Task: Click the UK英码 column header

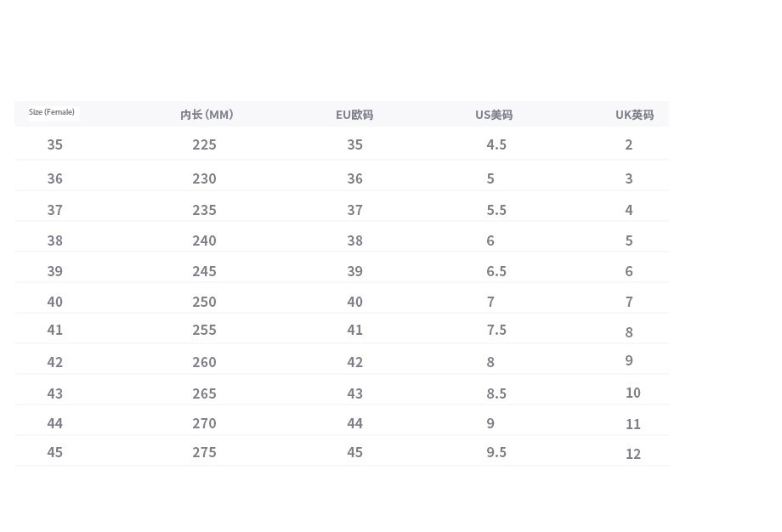Action: click(x=634, y=115)
